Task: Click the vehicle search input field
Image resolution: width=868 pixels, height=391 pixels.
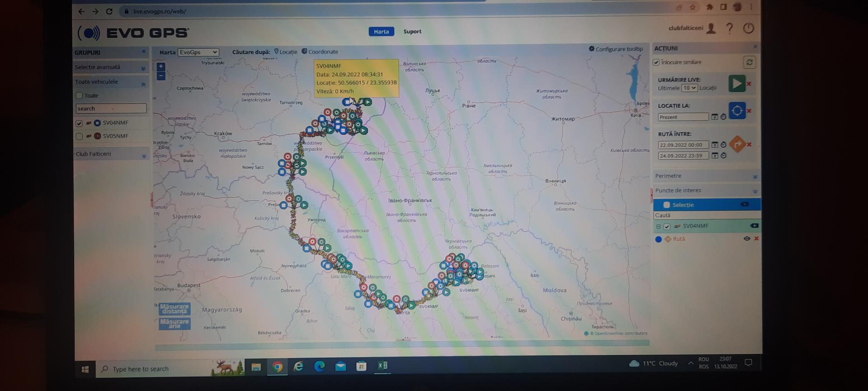Action: click(x=111, y=109)
